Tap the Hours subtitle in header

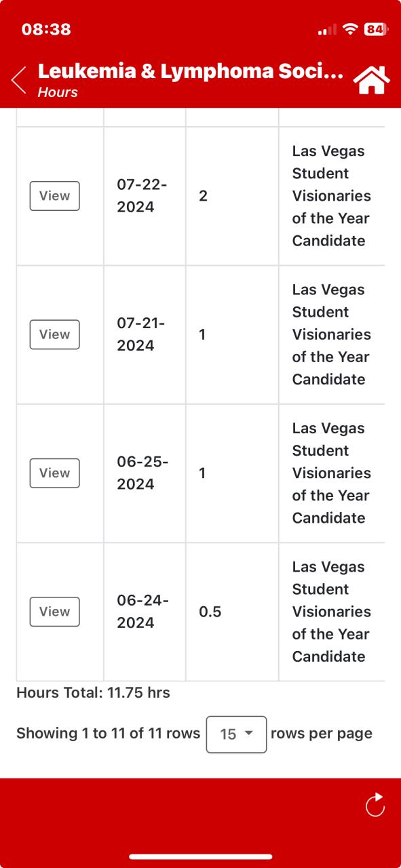tap(58, 92)
